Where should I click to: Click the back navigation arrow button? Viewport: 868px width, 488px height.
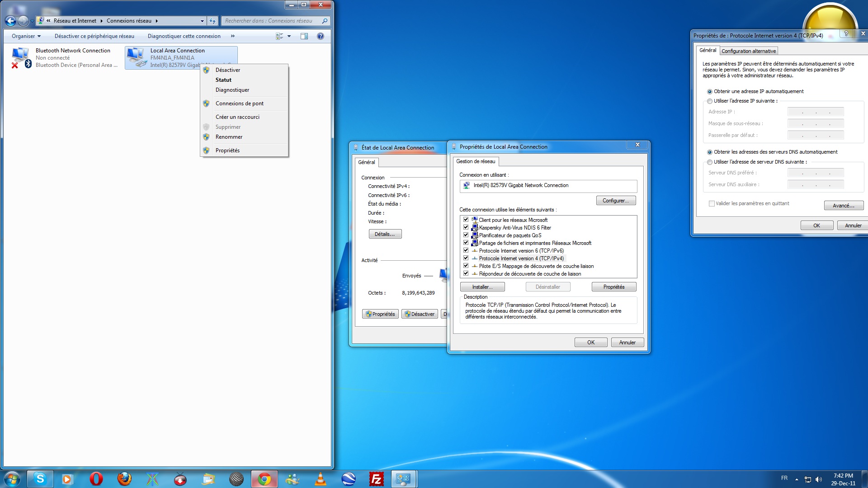point(10,21)
